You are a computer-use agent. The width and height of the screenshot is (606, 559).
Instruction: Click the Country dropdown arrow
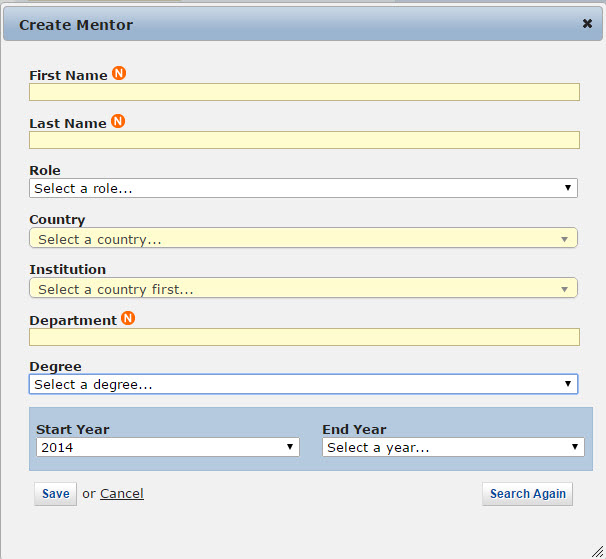[x=564, y=239]
